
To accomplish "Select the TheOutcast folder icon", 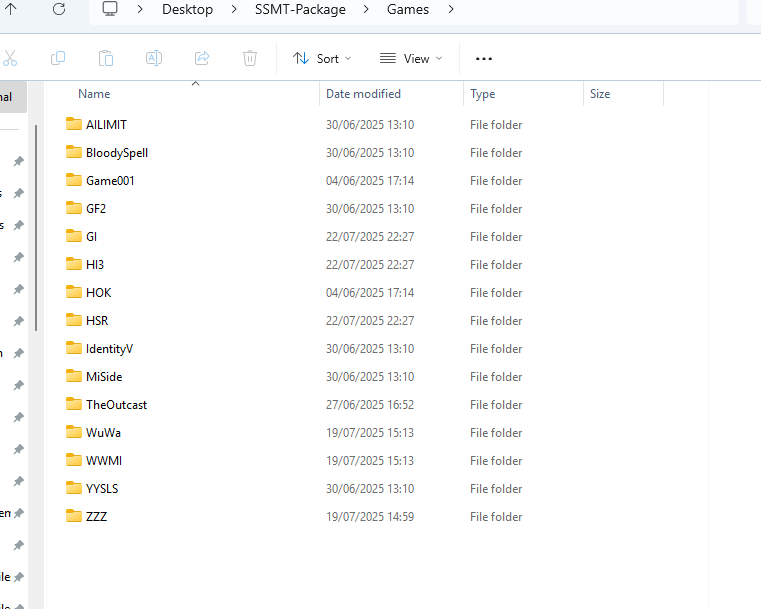I will coord(74,404).
